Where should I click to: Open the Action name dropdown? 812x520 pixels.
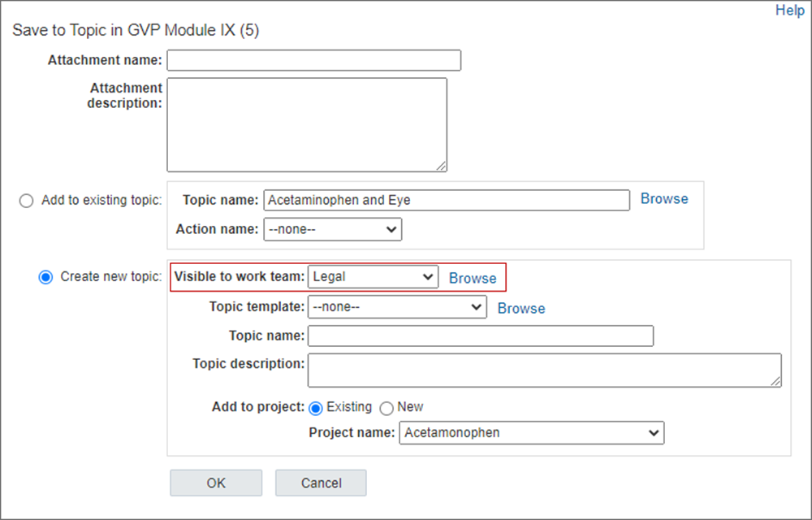(x=332, y=229)
